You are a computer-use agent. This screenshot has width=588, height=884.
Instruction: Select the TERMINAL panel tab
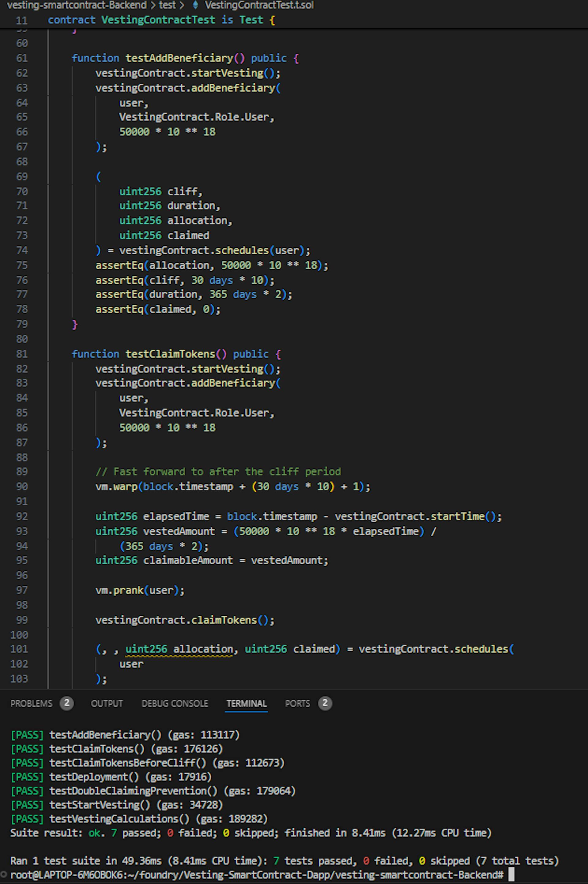pos(246,703)
